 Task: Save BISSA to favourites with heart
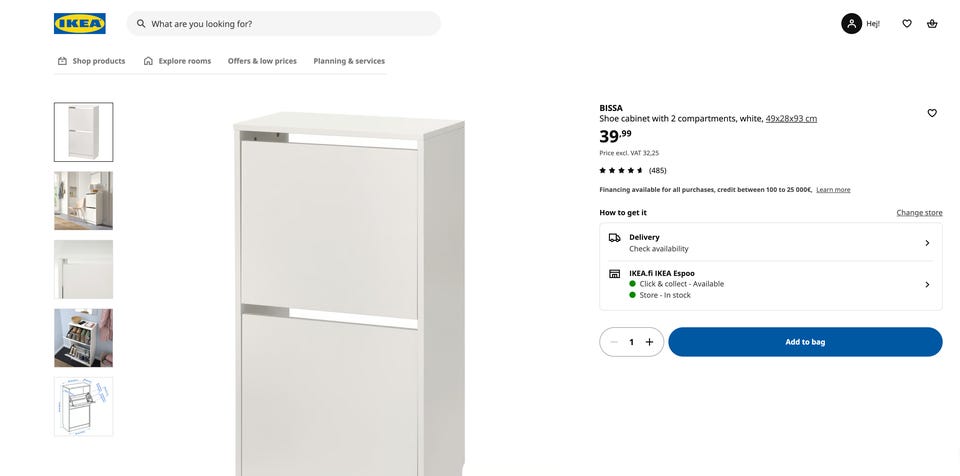932,113
